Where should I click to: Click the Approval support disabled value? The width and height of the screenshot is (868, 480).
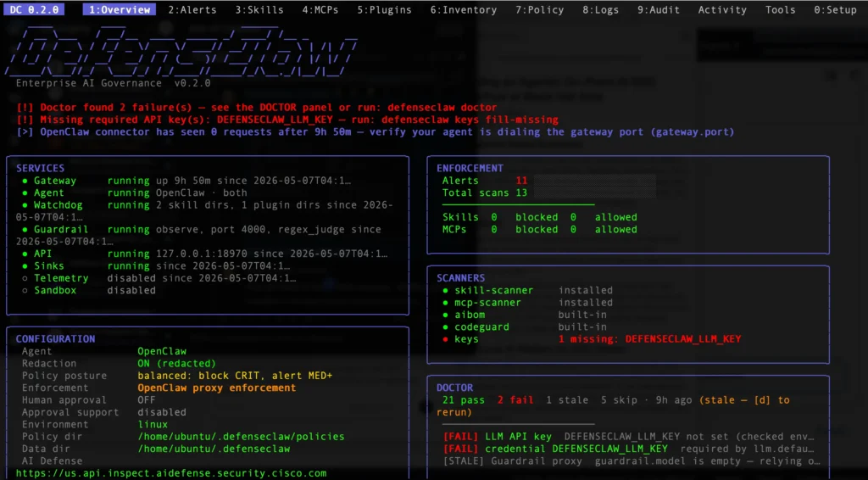pyautogui.click(x=162, y=412)
